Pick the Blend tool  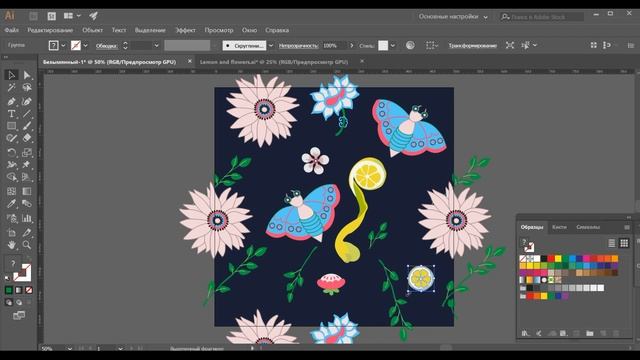point(27,204)
